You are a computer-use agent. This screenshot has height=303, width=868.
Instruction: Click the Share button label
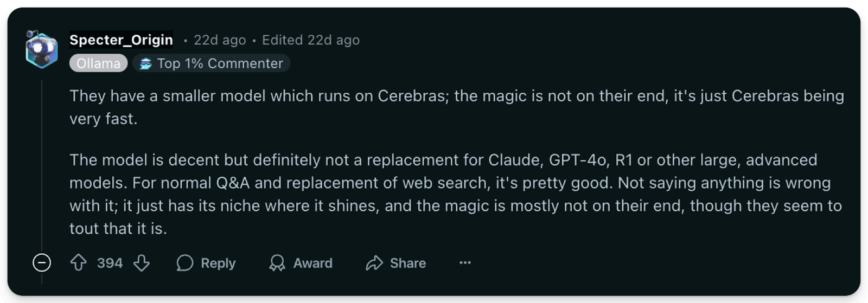coord(407,263)
